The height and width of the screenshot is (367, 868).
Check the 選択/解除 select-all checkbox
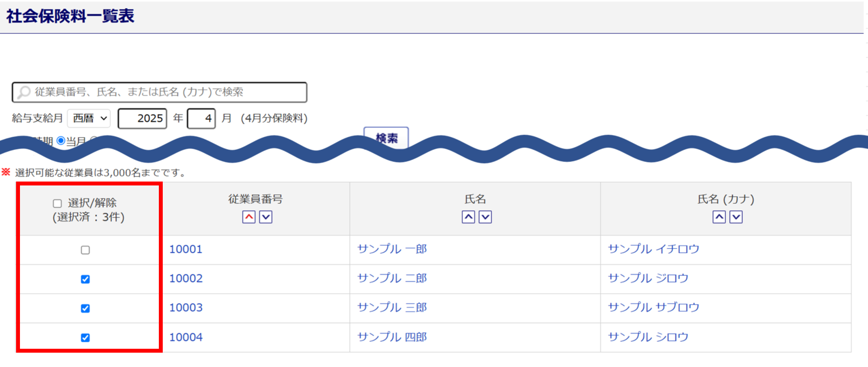pyautogui.click(x=57, y=203)
